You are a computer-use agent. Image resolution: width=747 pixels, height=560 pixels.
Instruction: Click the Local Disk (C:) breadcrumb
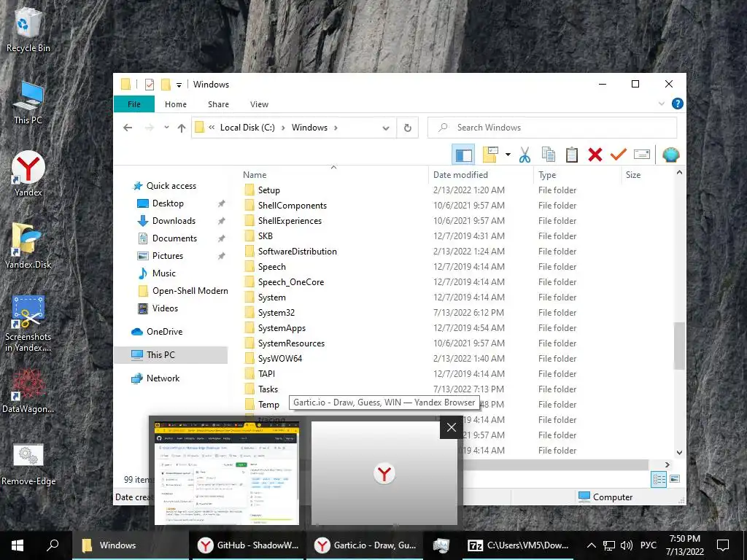point(247,128)
